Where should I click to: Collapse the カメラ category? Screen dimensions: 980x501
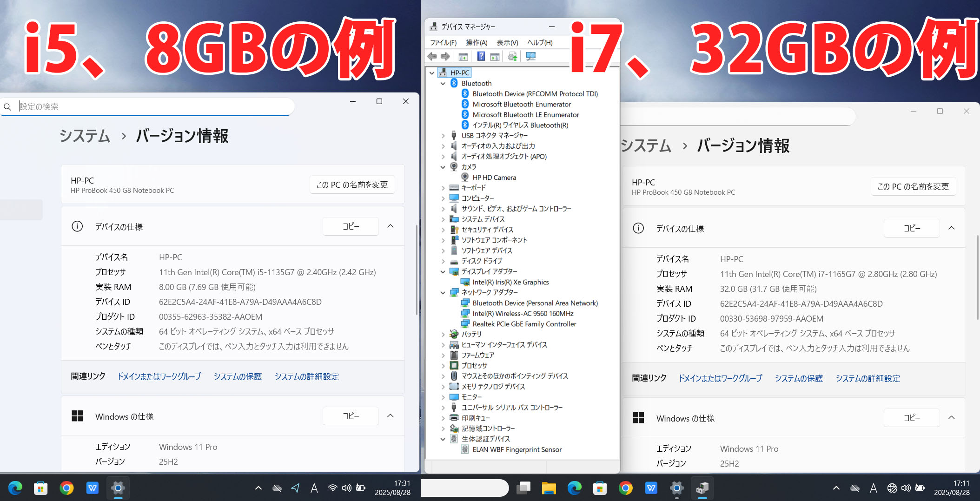443,167
